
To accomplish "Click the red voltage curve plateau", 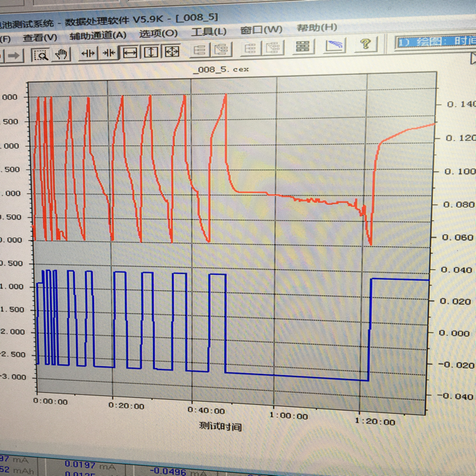I will point(252,192).
